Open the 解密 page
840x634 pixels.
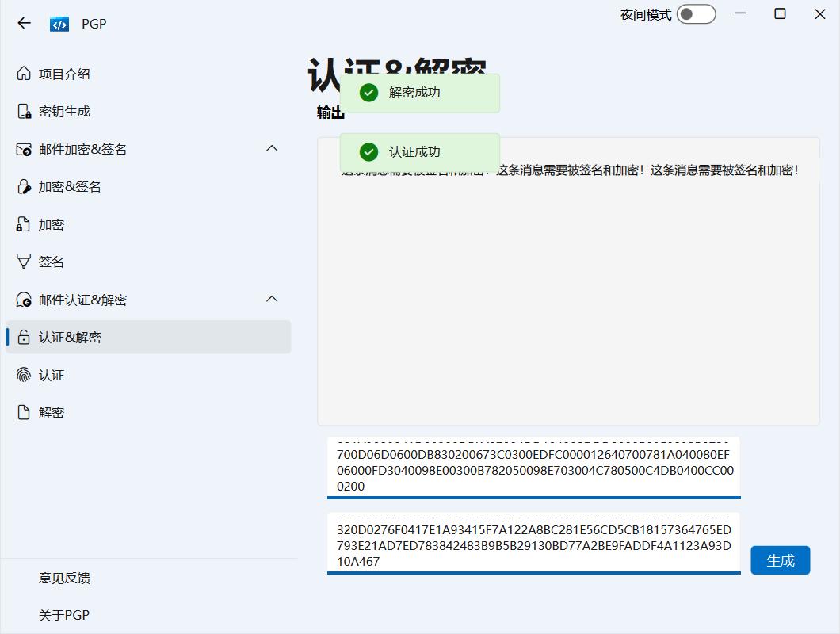[x=148, y=412]
